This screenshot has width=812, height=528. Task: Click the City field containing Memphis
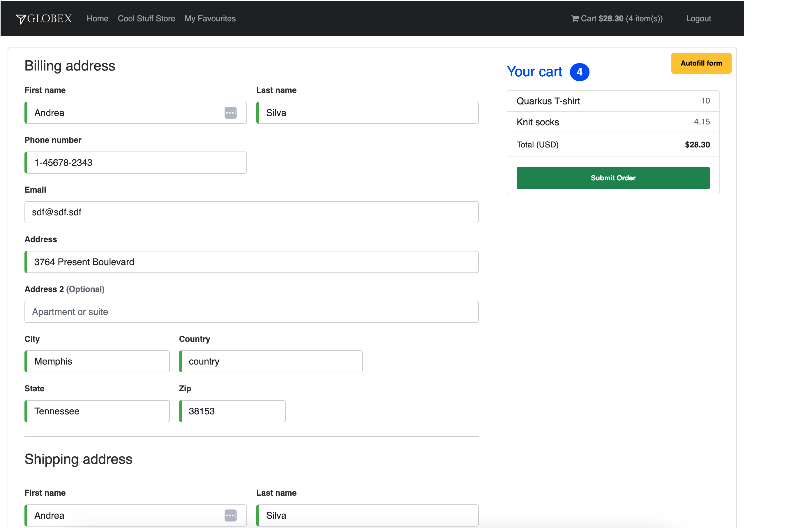coord(97,361)
